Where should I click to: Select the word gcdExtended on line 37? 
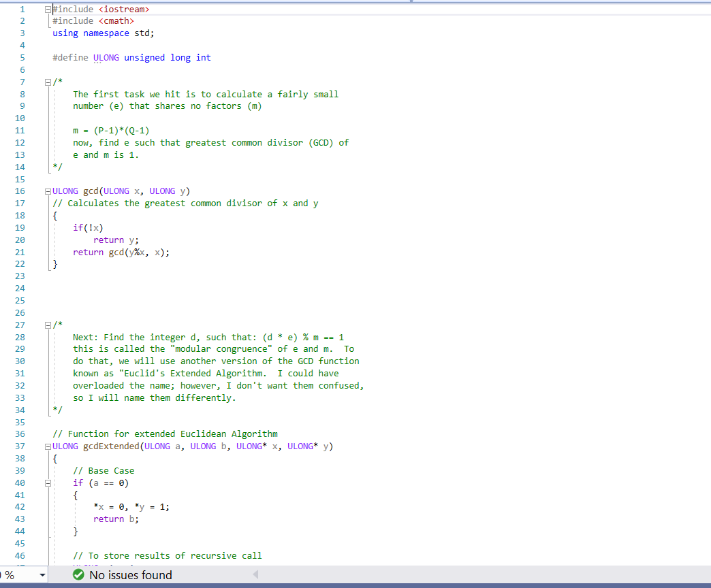coord(112,446)
